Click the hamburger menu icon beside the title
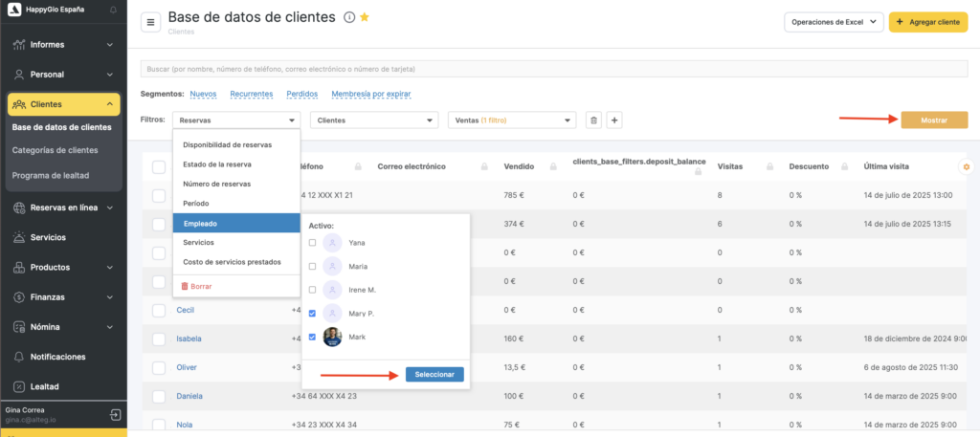This screenshot has height=437, width=980. (x=151, y=23)
